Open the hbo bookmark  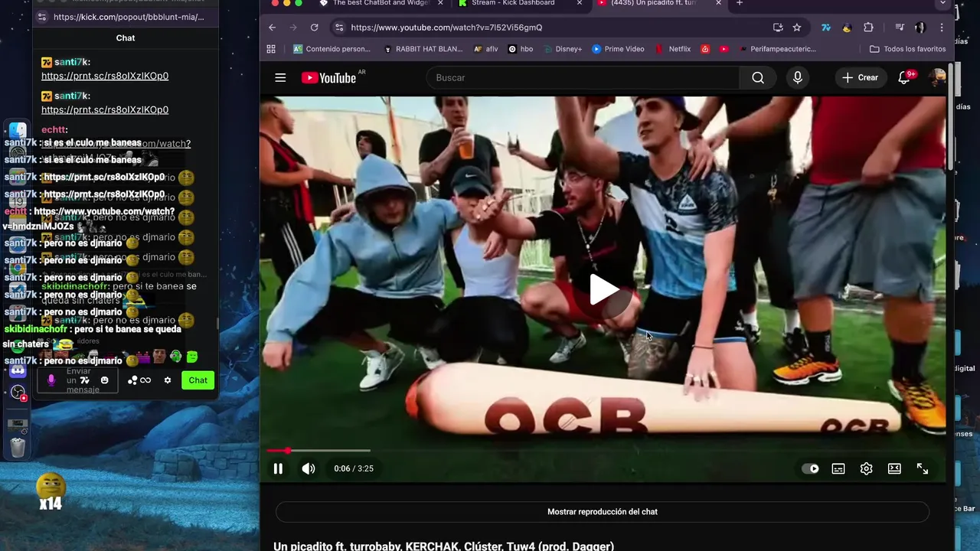(x=521, y=49)
